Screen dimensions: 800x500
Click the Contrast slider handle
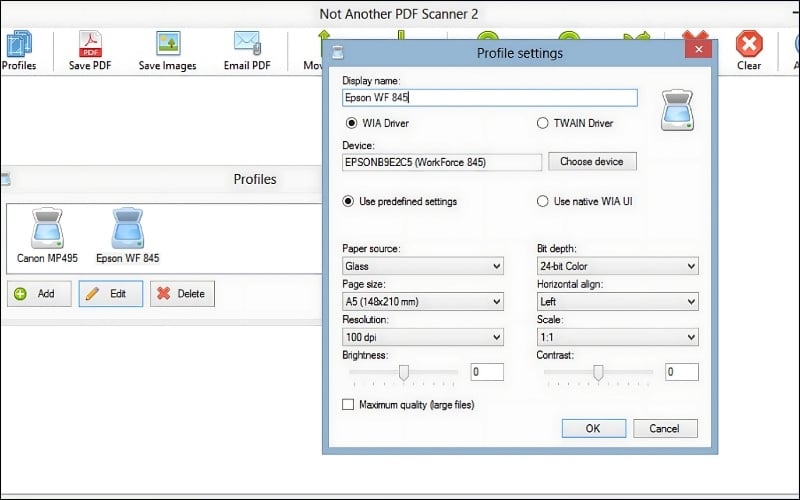[598, 373]
